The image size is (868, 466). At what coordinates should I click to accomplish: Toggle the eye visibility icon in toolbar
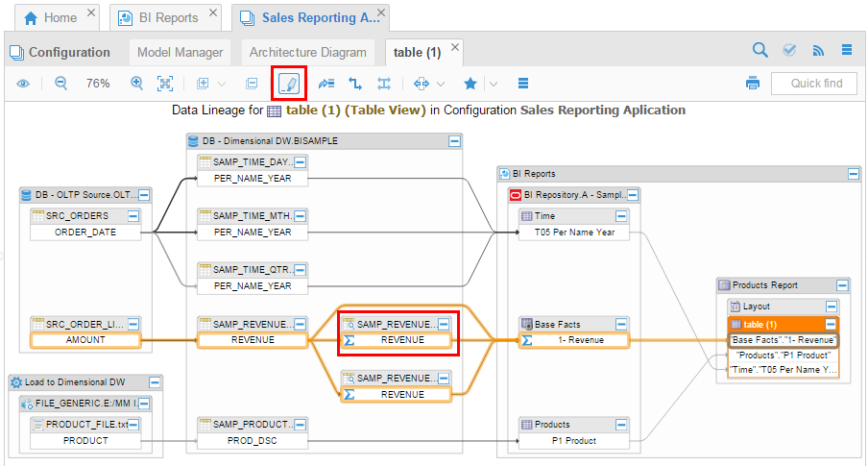tap(23, 84)
